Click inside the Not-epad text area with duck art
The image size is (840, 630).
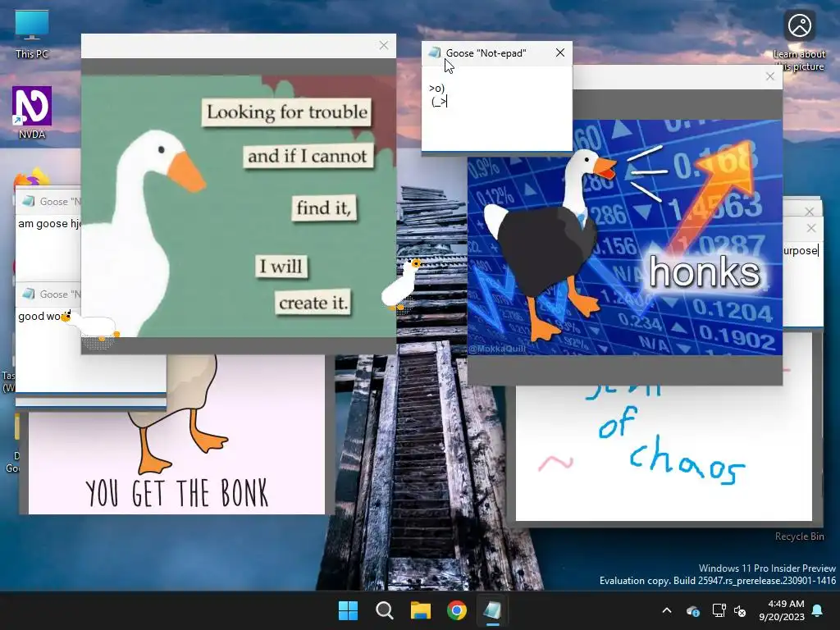[496, 109]
